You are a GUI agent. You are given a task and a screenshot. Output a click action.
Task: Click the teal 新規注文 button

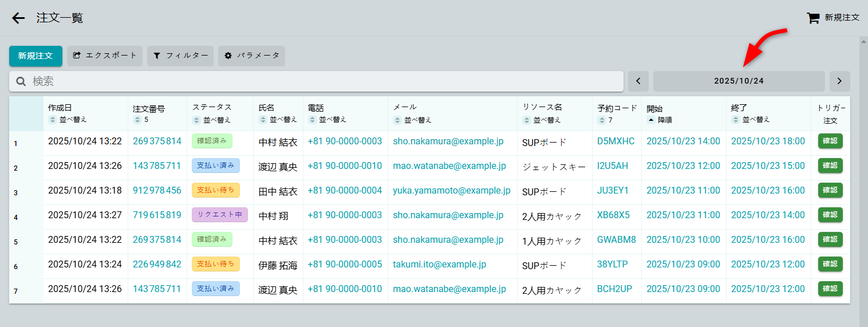(35, 56)
